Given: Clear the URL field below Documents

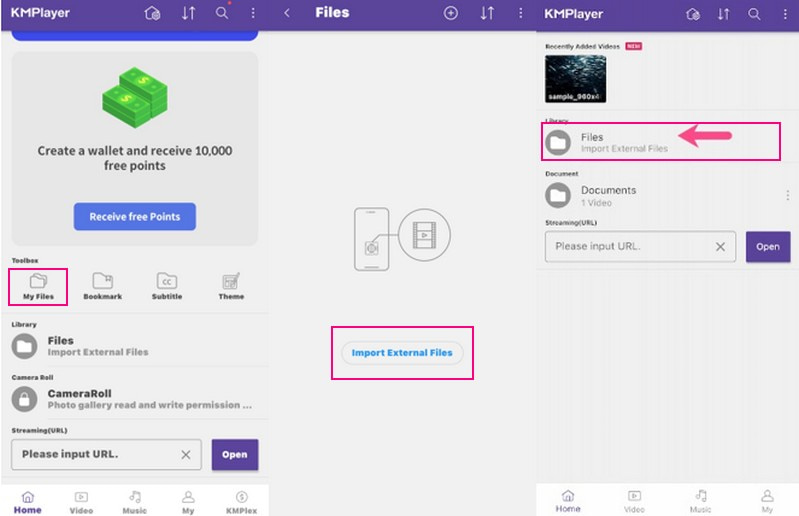Looking at the screenshot, I should [720, 247].
